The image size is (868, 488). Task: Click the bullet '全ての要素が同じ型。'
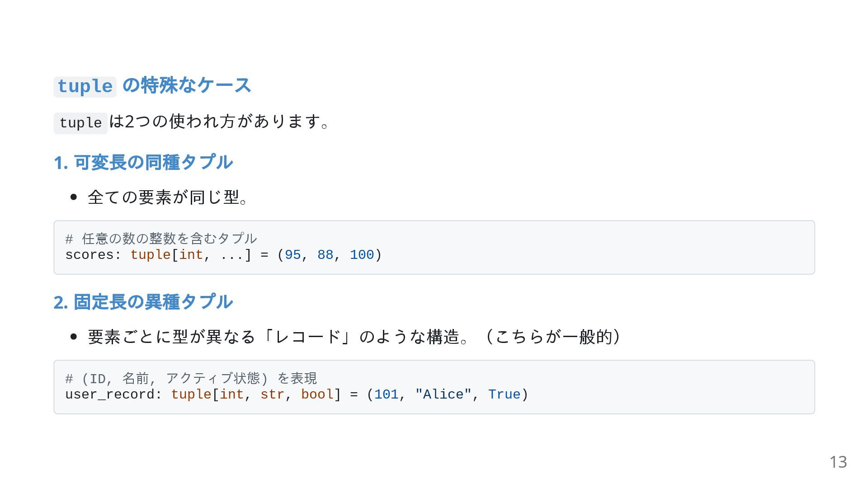(x=168, y=197)
